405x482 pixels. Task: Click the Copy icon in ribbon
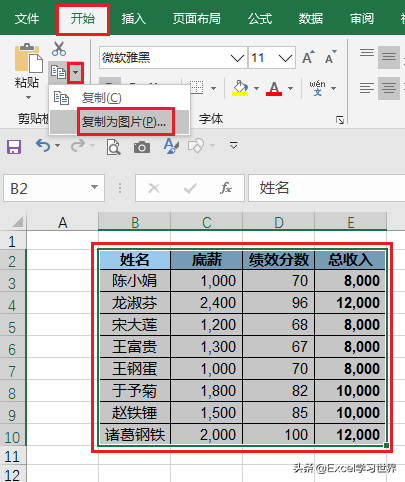(x=58, y=72)
